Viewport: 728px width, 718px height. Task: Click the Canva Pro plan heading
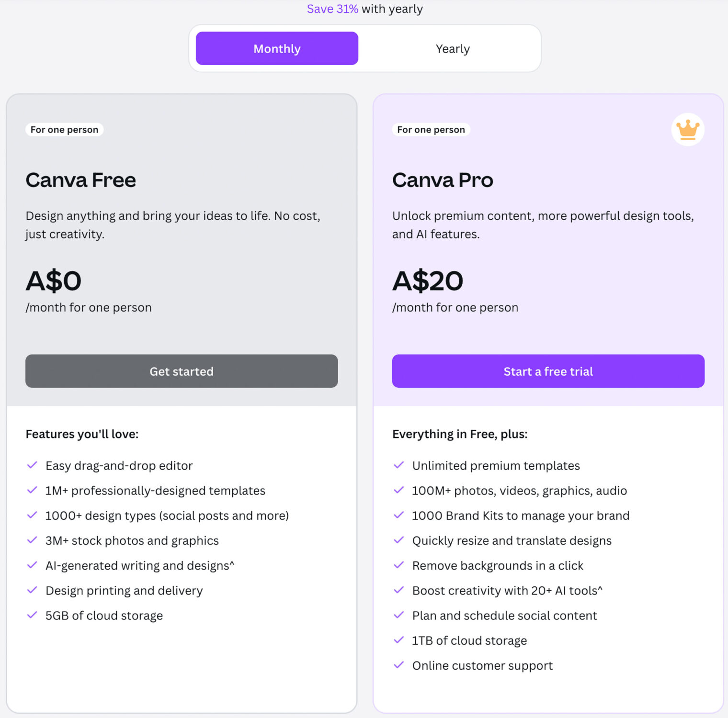pos(443,180)
